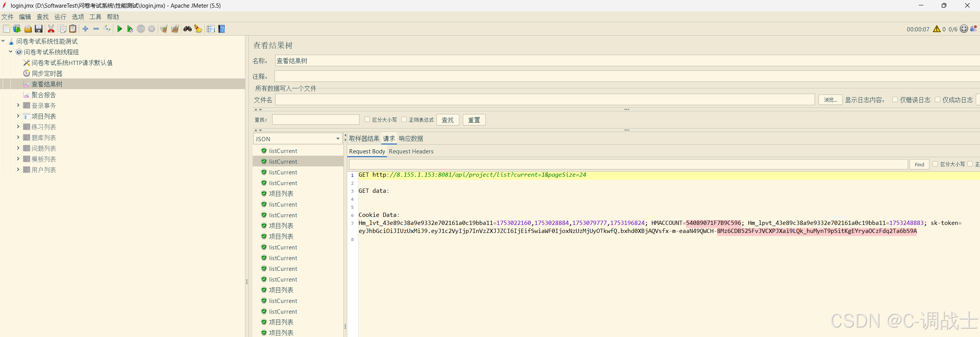Click the Find button

point(919,164)
